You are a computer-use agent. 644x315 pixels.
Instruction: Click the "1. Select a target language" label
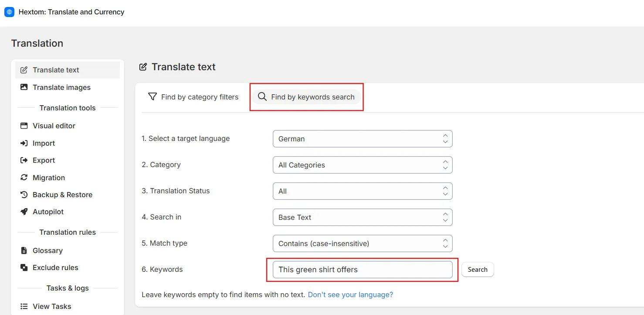186,138
